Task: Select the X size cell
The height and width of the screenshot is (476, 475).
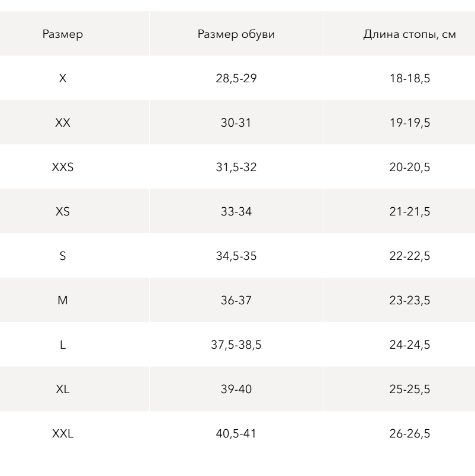Action: pos(63,79)
